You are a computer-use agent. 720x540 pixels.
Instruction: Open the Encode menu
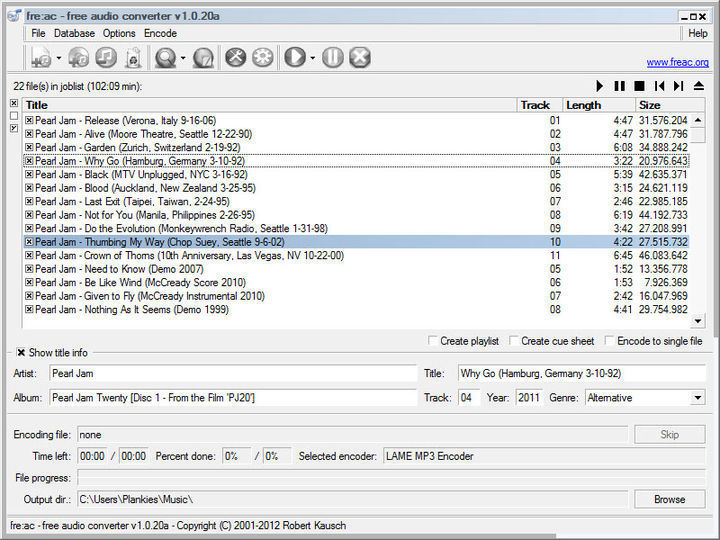(x=160, y=34)
